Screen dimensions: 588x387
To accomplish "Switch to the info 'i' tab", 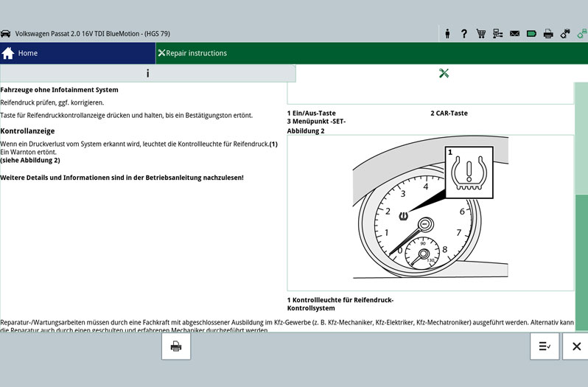I will tap(147, 74).
